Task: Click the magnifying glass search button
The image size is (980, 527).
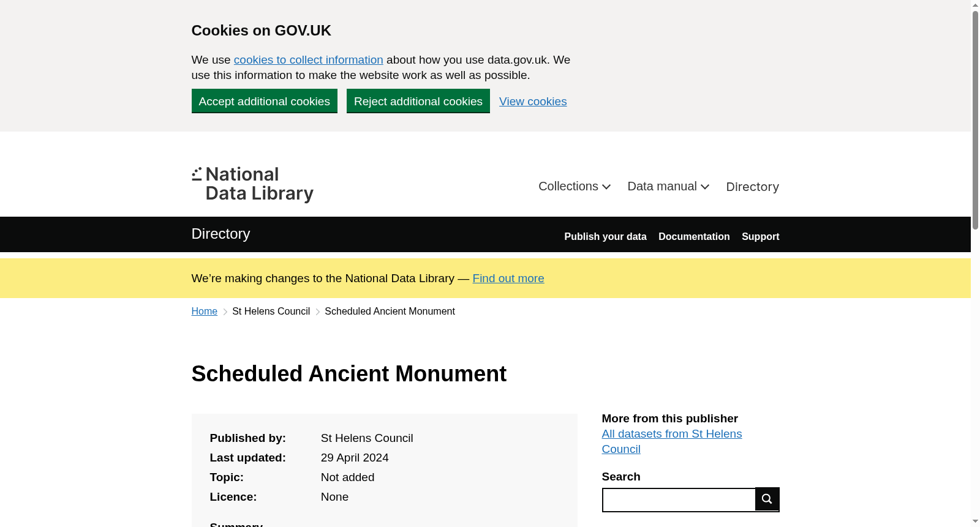Action: coord(767,499)
